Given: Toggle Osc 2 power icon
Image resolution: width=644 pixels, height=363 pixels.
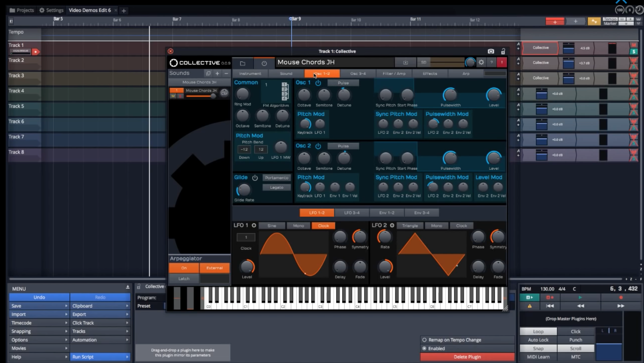Looking at the screenshot, I should point(318,146).
